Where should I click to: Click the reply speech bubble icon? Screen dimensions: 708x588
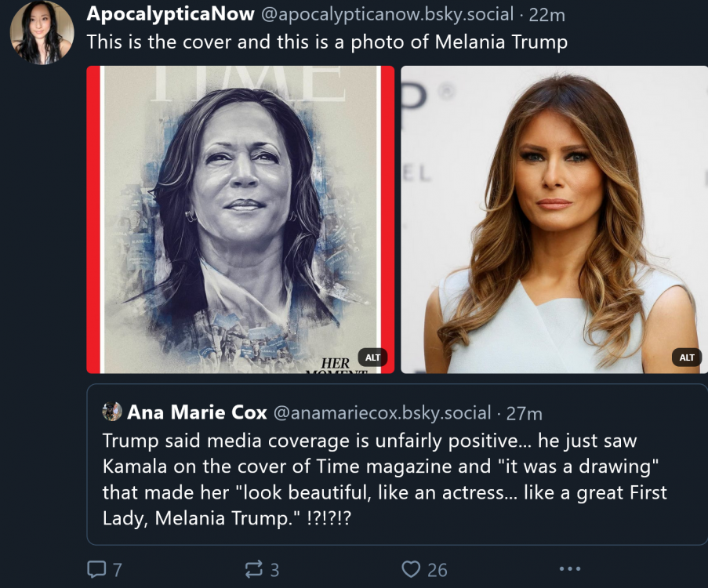pyautogui.click(x=96, y=569)
